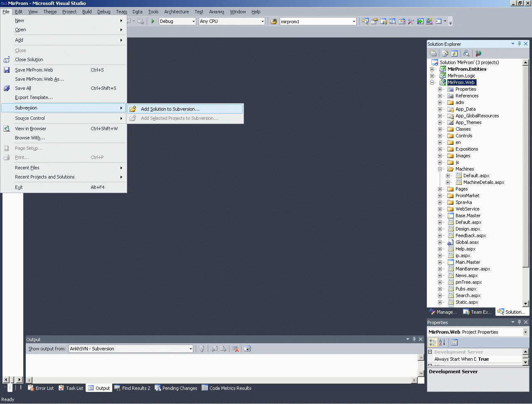This screenshot has height=404, width=532.
Task: Open the Properties Window from the toolbar
Action: 374,21
